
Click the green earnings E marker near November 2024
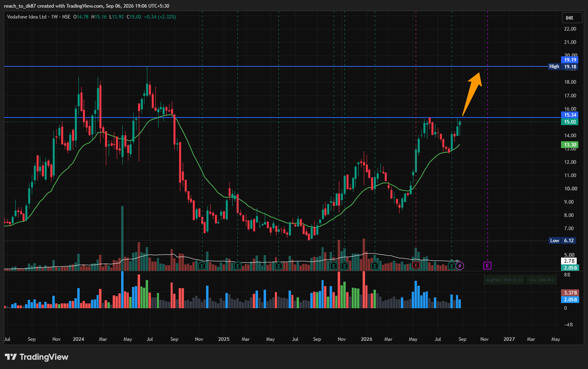tap(202, 265)
